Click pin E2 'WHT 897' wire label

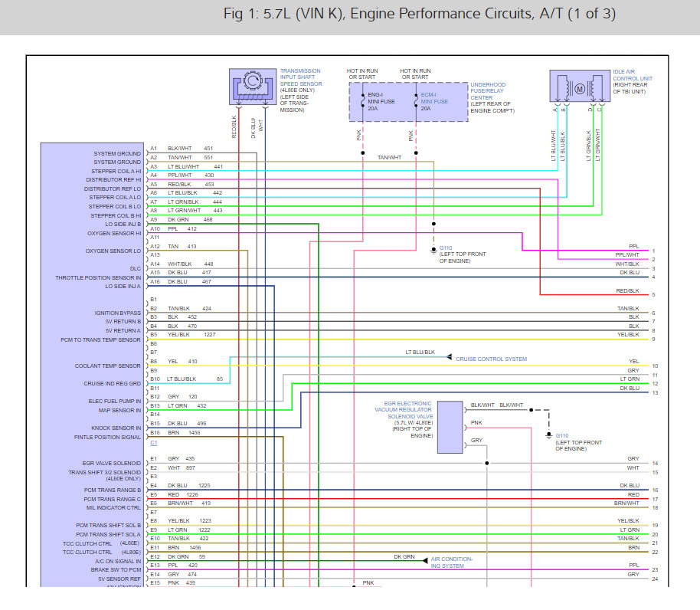pyautogui.click(x=182, y=468)
